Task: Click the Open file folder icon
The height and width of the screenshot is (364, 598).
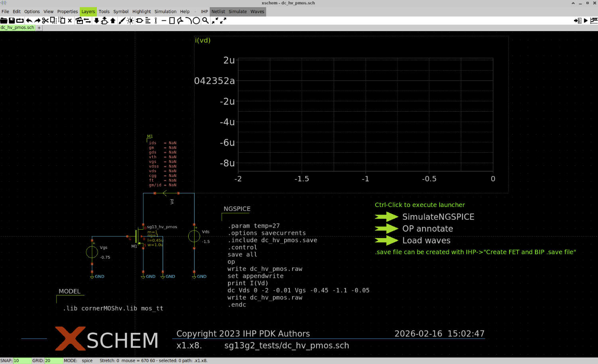Action: pos(4,21)
